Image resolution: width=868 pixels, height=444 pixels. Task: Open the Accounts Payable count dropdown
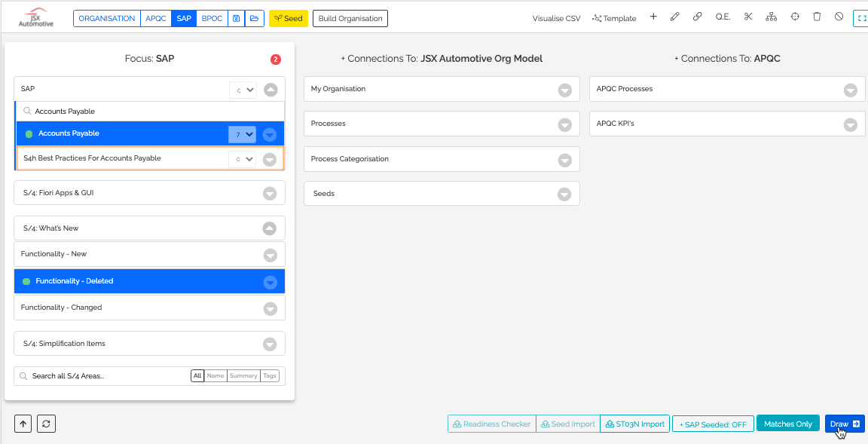242,134
